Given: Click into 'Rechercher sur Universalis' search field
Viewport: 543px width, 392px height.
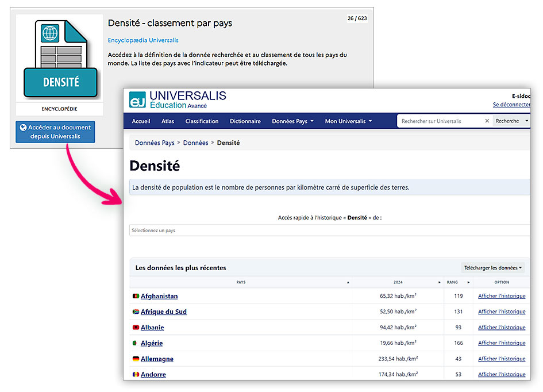Looking at the screenshot, I should (440, 121).
